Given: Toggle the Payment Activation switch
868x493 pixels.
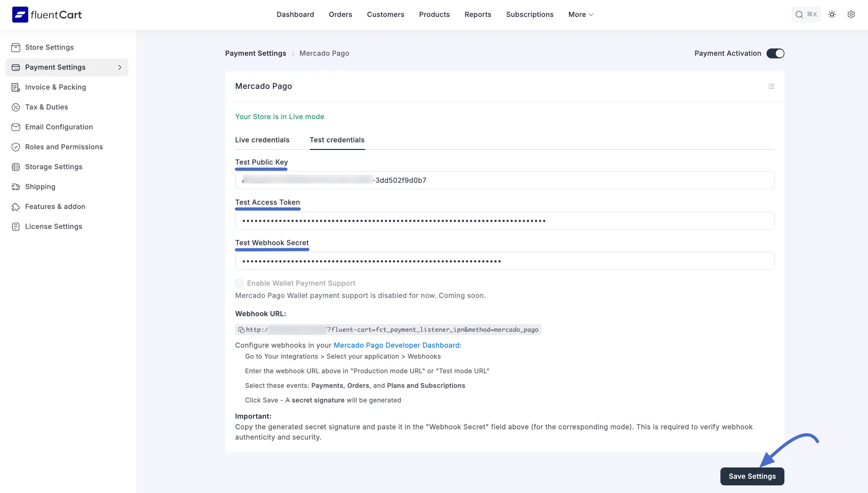Looking at the screenshot, I should [x=775, y=53].
